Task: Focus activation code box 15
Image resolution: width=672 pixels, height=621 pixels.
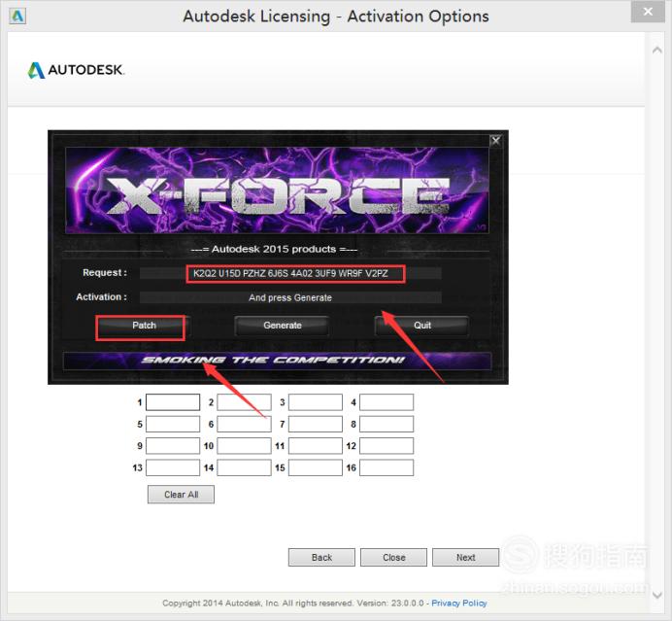Action: (x=316, y=467)
